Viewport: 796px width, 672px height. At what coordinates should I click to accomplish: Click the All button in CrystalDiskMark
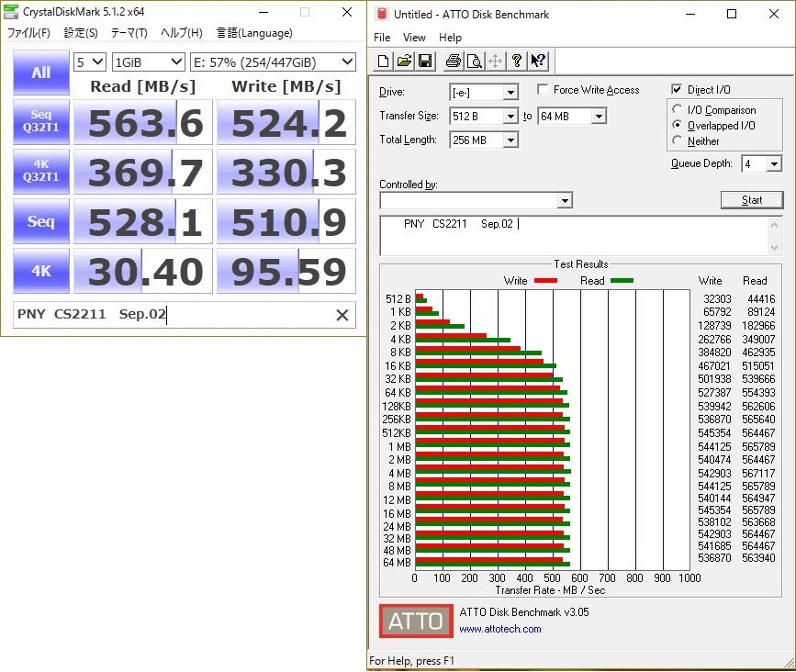click(41, 73)
